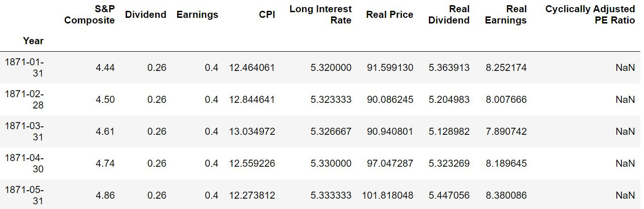This screenshot has width=644, height=209.
Task: Select the 1871-01-31 row index
Action: [x=24, y=68]
